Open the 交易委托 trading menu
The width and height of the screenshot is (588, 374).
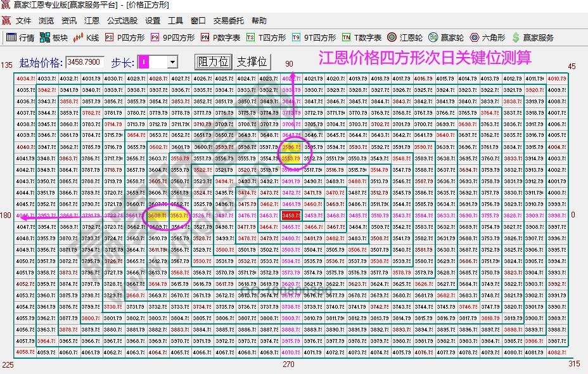(229, 20)
